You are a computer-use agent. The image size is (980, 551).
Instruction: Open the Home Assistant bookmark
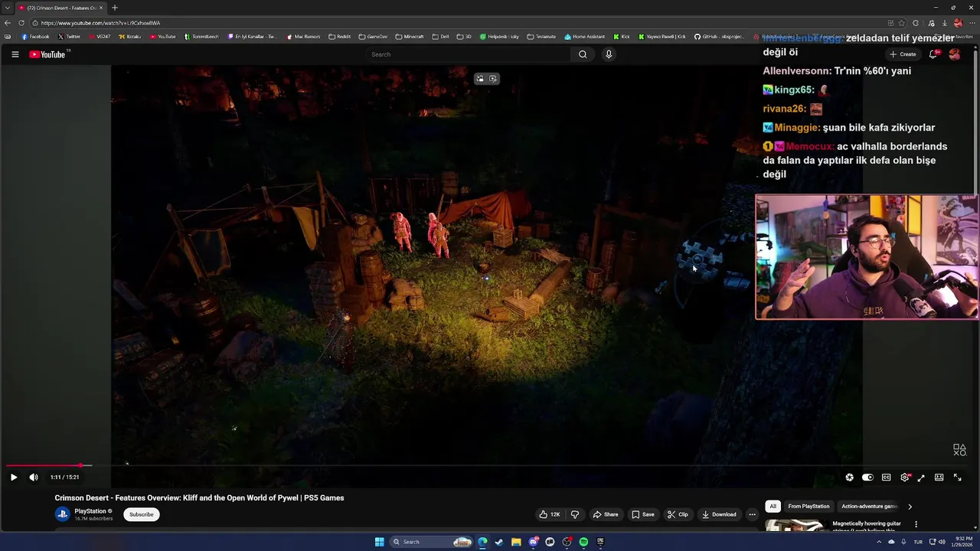[584, 37]
